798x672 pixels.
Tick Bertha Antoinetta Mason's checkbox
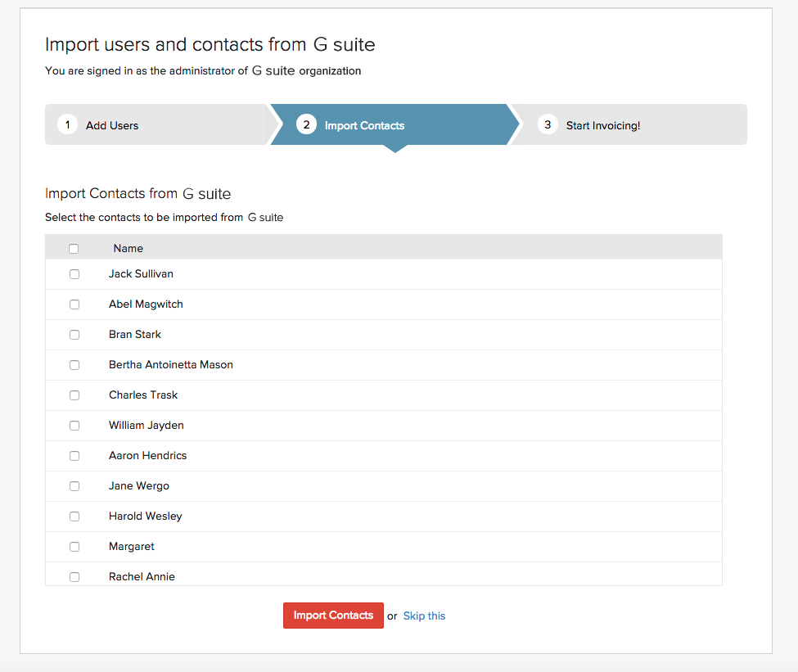pyautogui.click(x=74, y=365)
